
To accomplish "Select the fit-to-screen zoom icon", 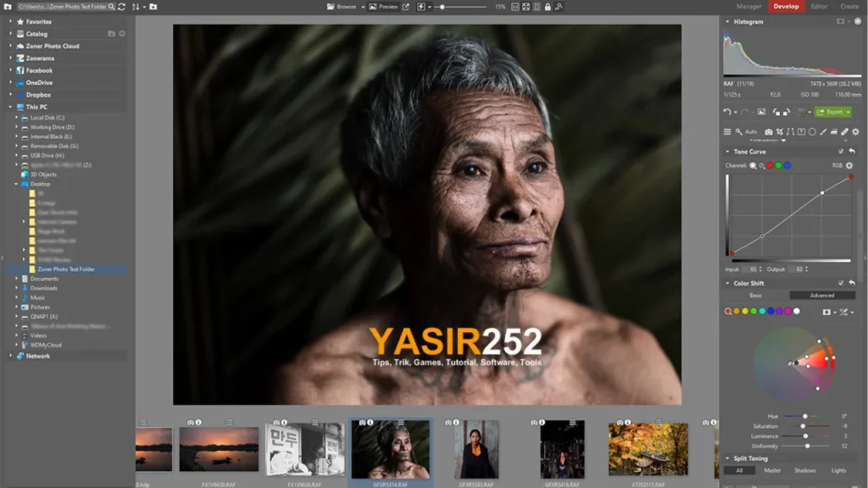I will [x=526, y=7].
